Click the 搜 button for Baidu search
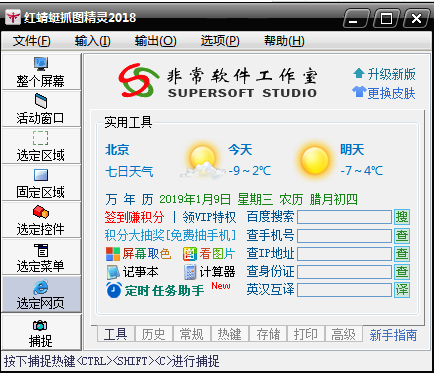Image resolution: width=434 pixels, height=373 pixels. (402, 217)
